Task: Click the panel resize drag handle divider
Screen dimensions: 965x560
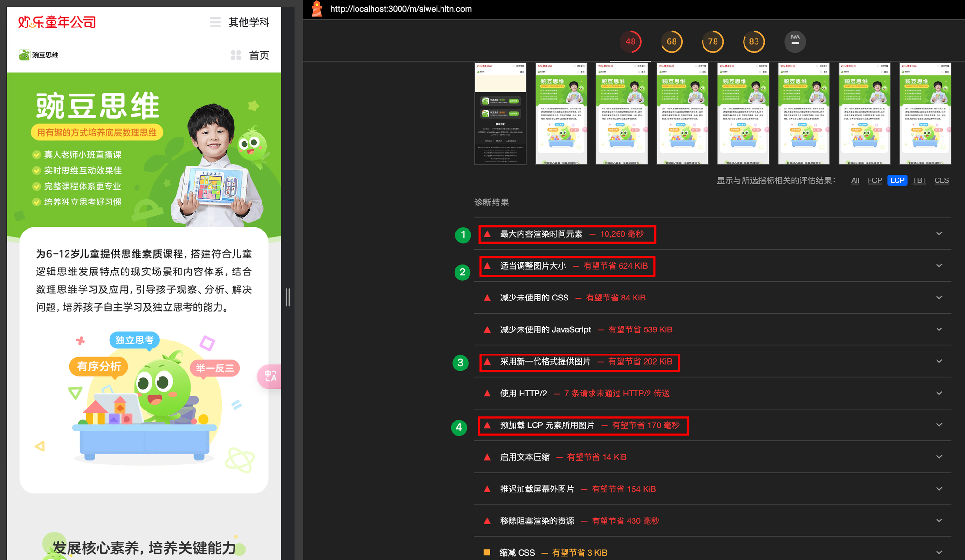Action: [x=288, y=297]
